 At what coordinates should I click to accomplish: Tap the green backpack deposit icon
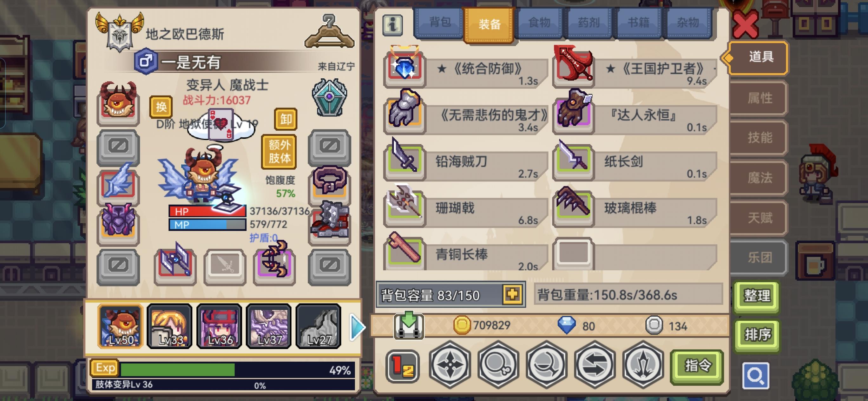click(x=409, y=325)
